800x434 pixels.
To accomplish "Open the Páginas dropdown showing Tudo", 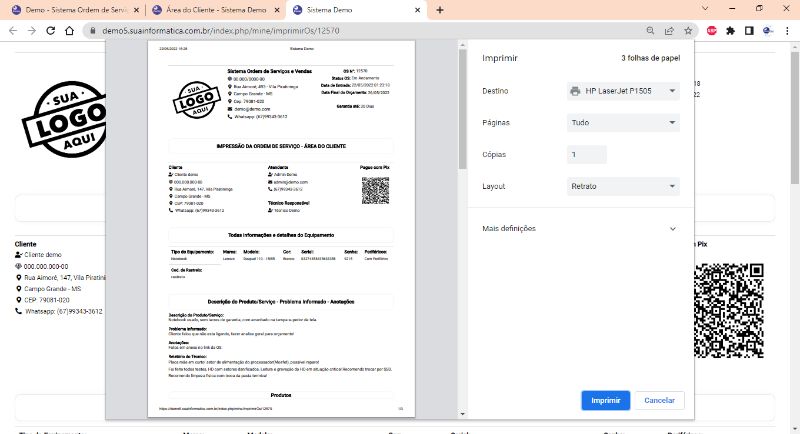I will [x=622, y=123].
